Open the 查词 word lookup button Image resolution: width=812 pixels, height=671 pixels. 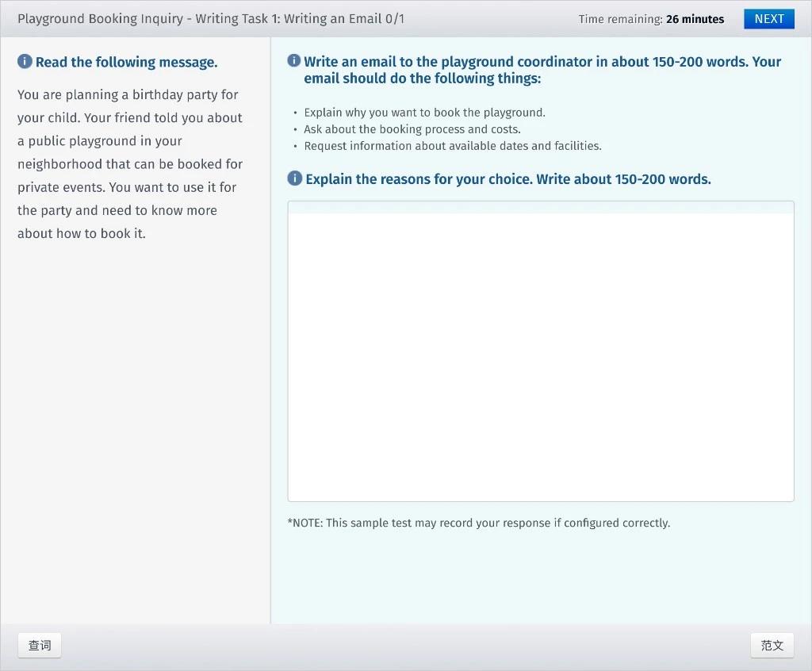point(40,646)
